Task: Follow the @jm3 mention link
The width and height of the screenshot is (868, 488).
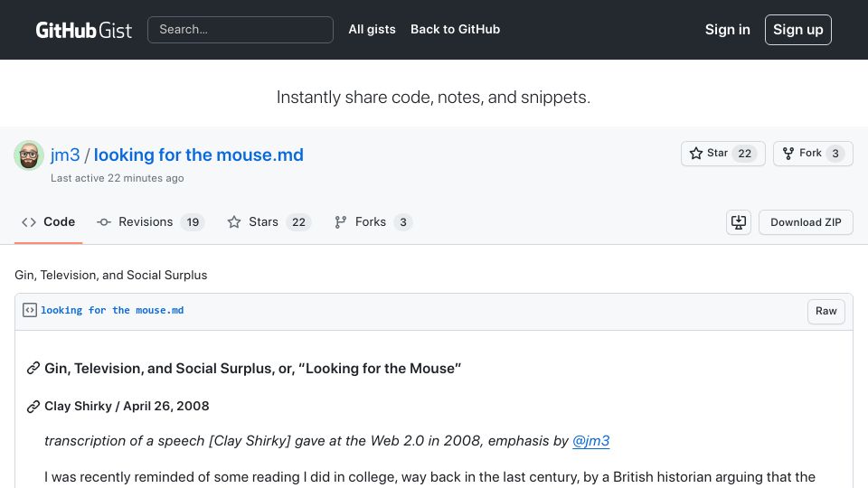Action: coord(590,441)
